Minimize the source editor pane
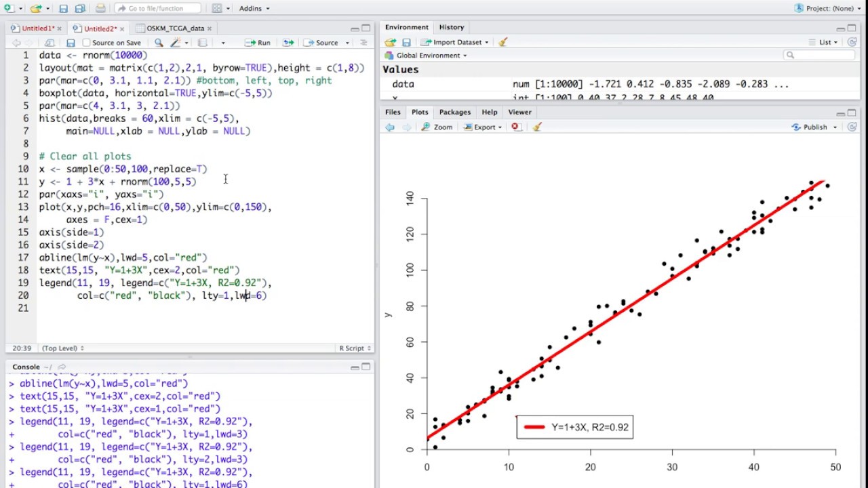The image size is (868, 488). 355,28
